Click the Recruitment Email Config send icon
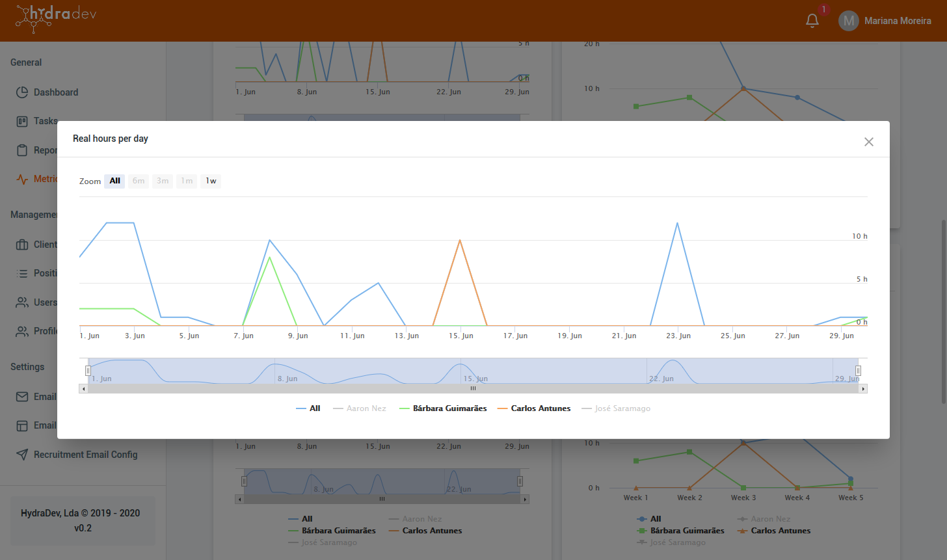Image resolution: width=947 pixels, height=560 pixels. [22, 455]
